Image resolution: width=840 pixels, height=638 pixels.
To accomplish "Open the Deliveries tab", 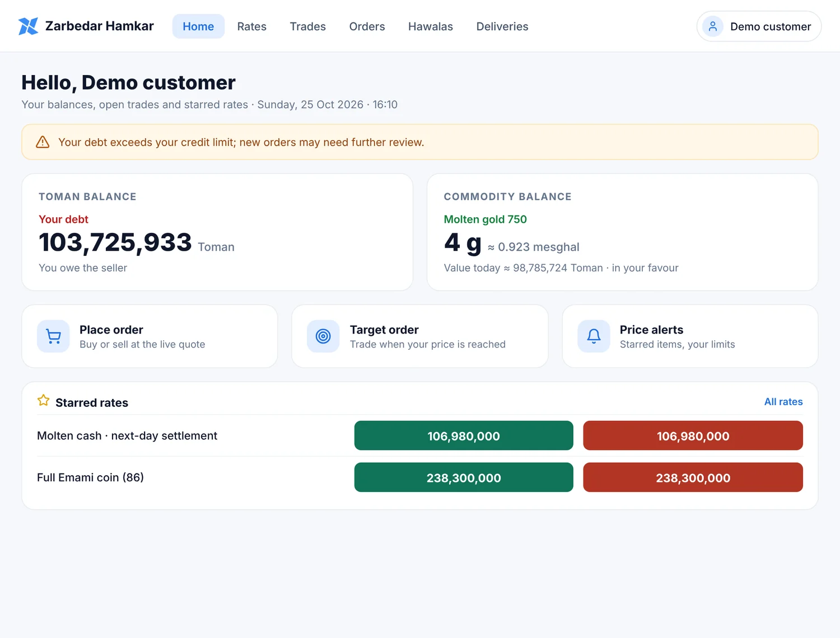I will [x=502, y=26].
